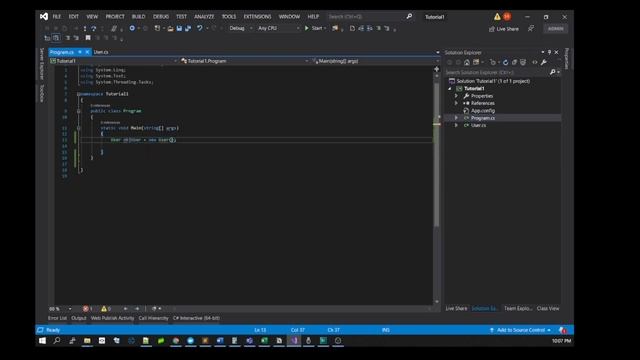Screen dimensions: 640x360
Task: Expand the Properties node
Action: click(456, 96)
